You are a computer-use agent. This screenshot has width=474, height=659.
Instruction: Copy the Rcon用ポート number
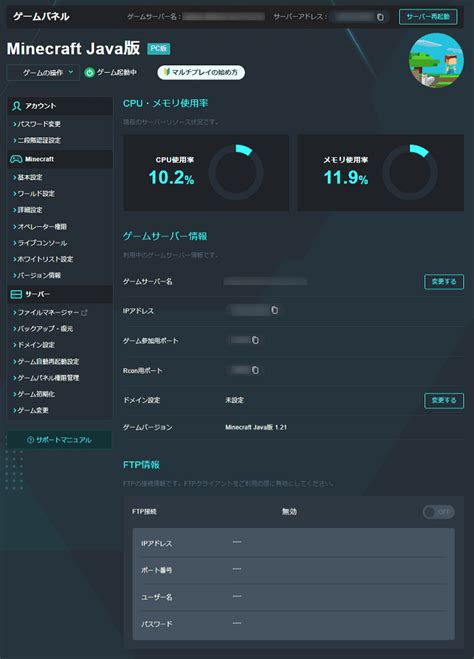pos(255,370)
